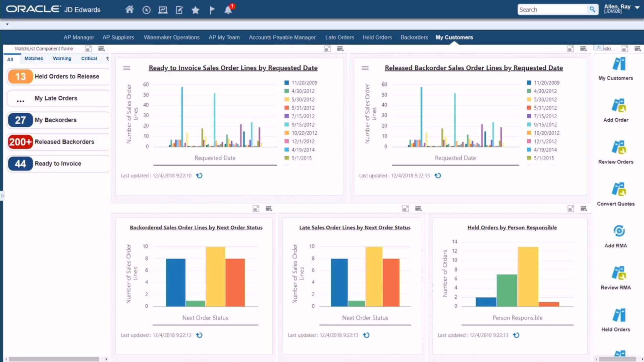Open the AP Manager menu
The width and height of the screenshot is (644, 362).
(x=78, y=37)
